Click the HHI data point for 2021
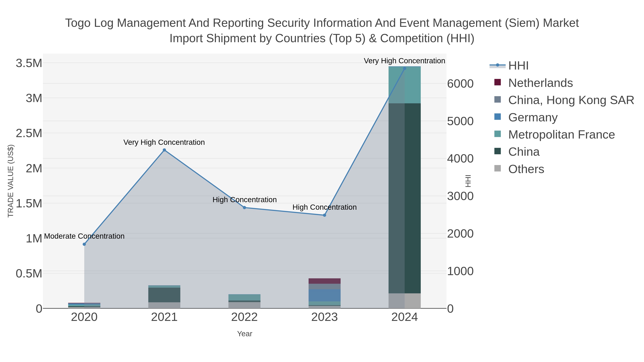Image resolution: width=644 pixels, height=362 pixels. click(164, 150)
